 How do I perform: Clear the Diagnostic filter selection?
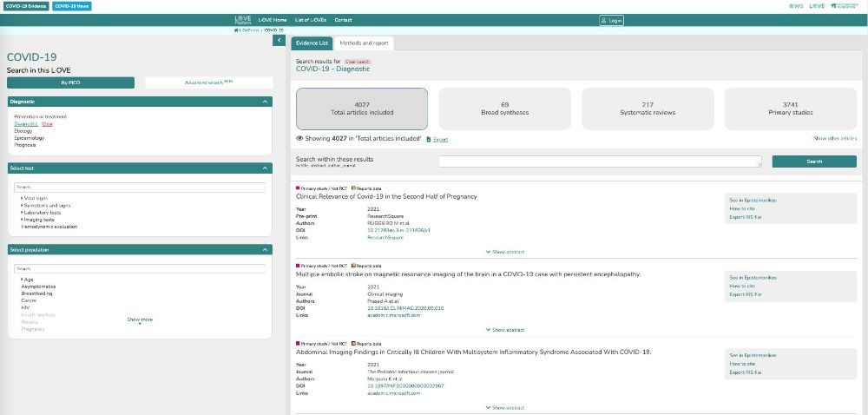[48, 124]
